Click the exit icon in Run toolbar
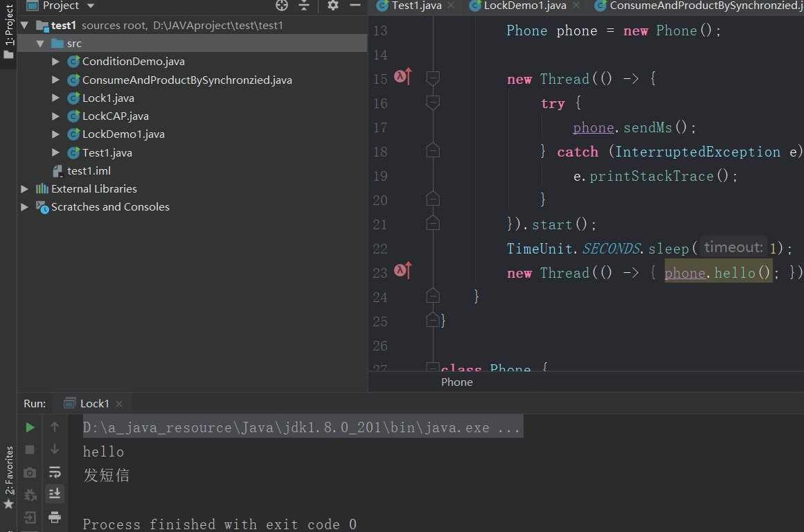Screen dimensions: 804x532 (x=30, y=517)
